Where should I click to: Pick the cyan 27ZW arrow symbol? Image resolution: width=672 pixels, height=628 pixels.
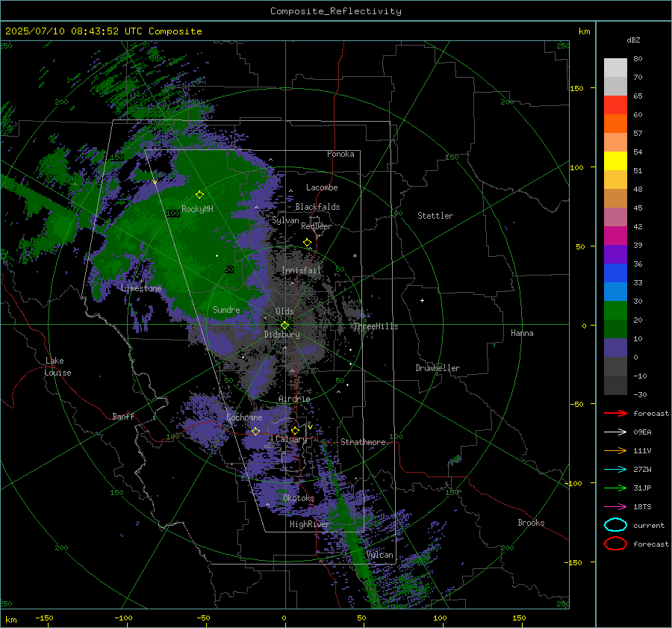[615, 470]
